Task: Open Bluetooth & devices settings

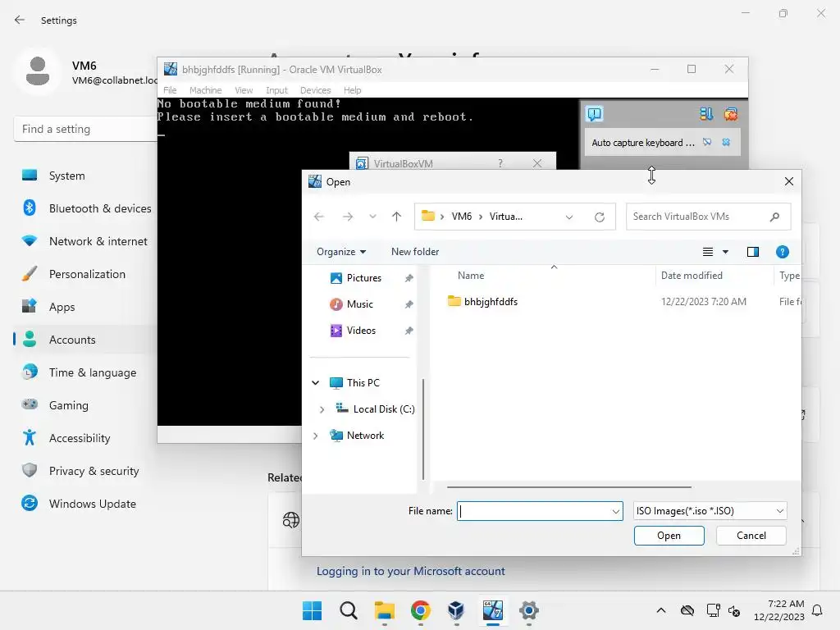Action: click(85, 208)
